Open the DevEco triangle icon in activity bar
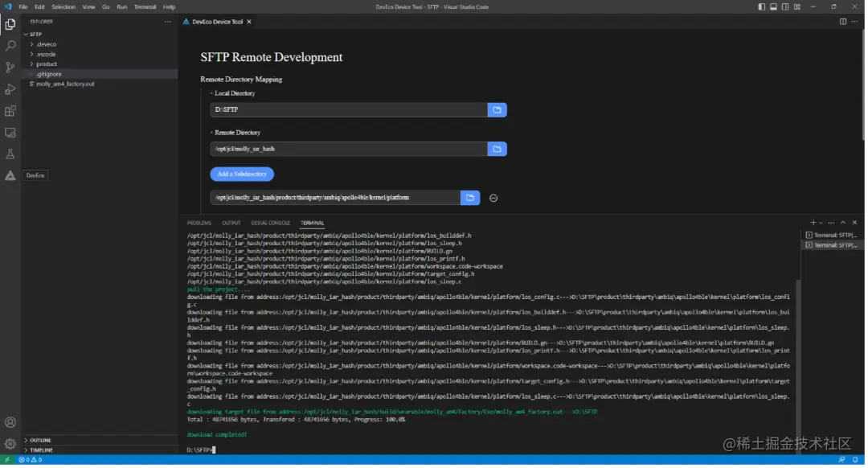The width and height of the screenshot is (868, 468). (10, 176)
